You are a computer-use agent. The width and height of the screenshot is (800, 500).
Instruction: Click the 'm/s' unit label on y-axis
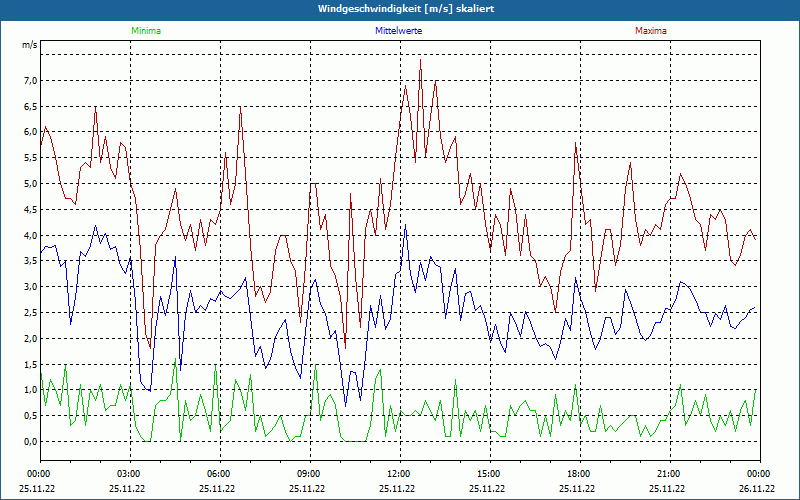pos(30,45)
